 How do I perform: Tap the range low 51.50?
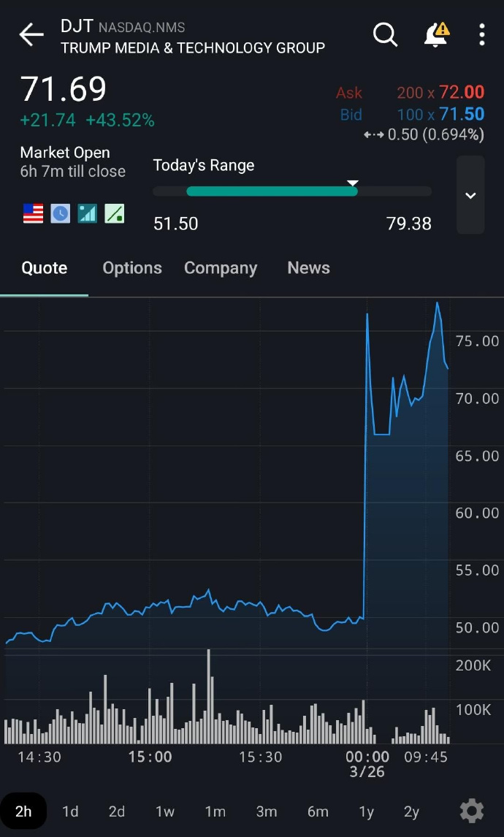tap(175, 223)
